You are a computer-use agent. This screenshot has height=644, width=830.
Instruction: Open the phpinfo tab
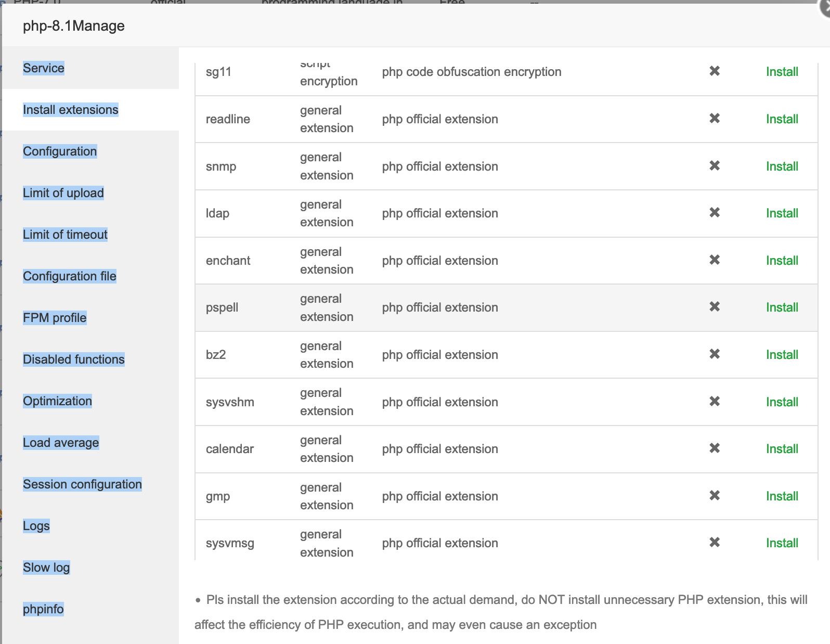click(x=43, y=609)
